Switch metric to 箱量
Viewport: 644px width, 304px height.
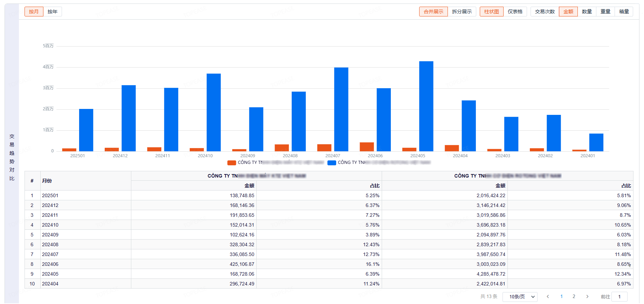coord(624,12)
